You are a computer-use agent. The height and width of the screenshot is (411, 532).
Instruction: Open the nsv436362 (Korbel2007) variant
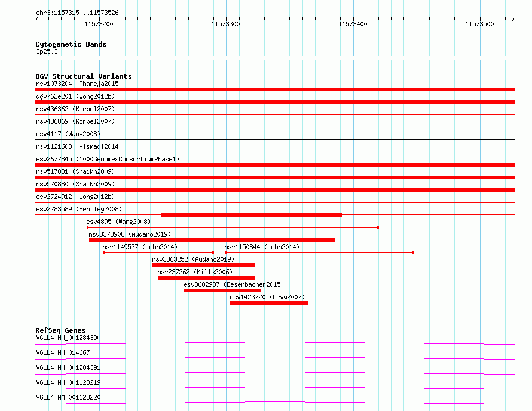(x=75, y=109)
